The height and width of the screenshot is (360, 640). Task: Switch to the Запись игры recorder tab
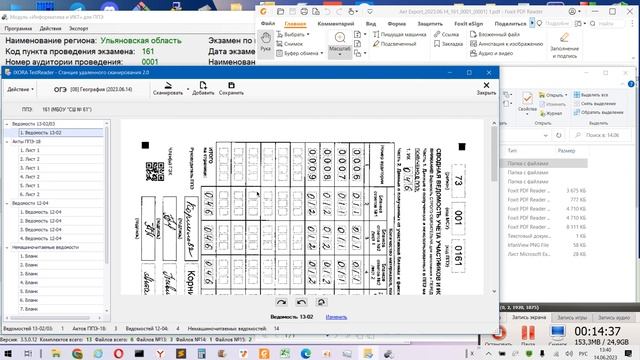tap(572, 317)
